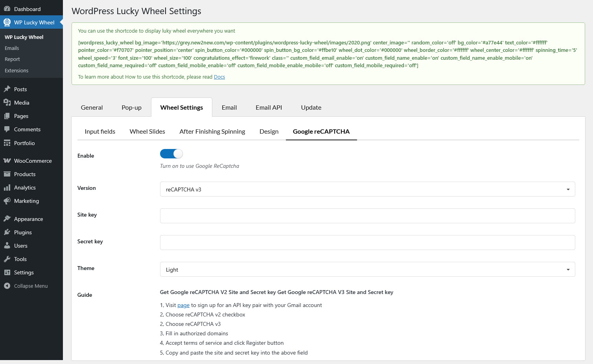Open the WooCommerce icon in sidebar
Screen dimensions: 593x364
pyautogui.click(x=7, y=161)
